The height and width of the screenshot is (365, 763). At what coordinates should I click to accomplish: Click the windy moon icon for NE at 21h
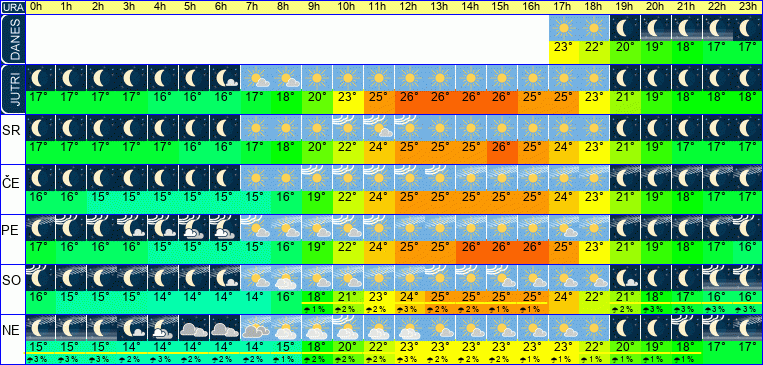tap(687, 328)
